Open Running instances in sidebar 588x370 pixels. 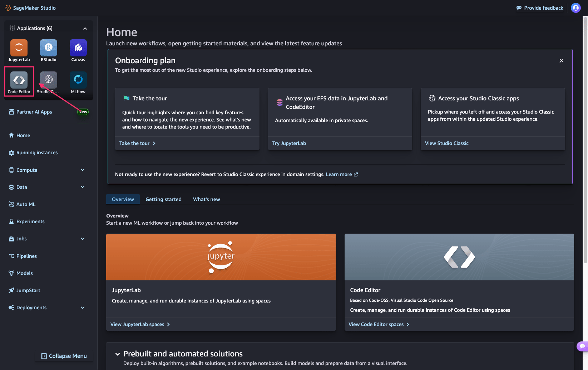[33, 152]
